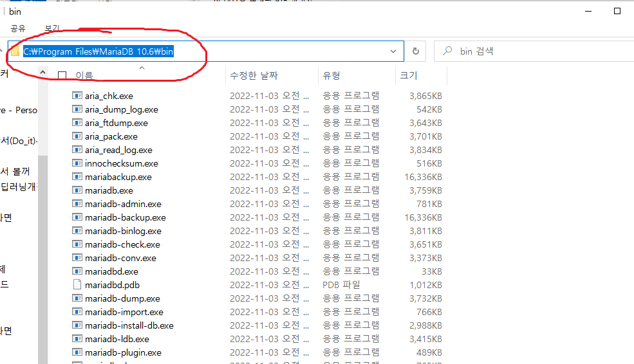Viewport: 634px width, 364px height.
Task: Click the 542KB size cell
Action: tap(429, 109)
